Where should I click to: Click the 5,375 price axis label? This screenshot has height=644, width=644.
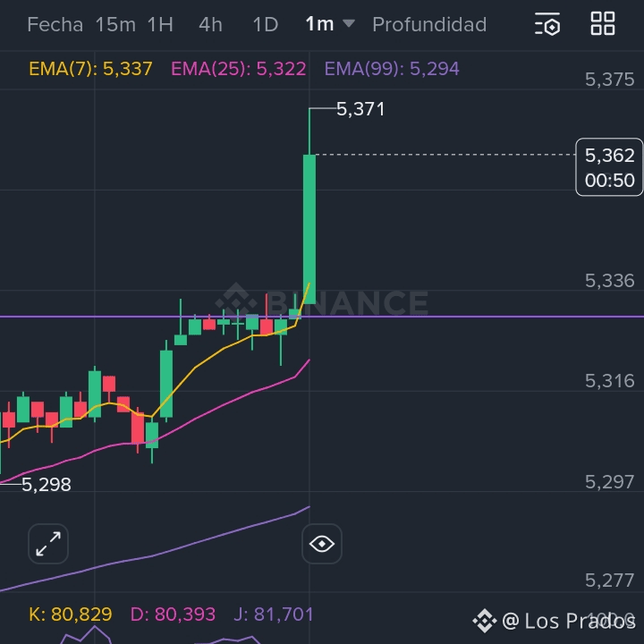pos(609,80)
